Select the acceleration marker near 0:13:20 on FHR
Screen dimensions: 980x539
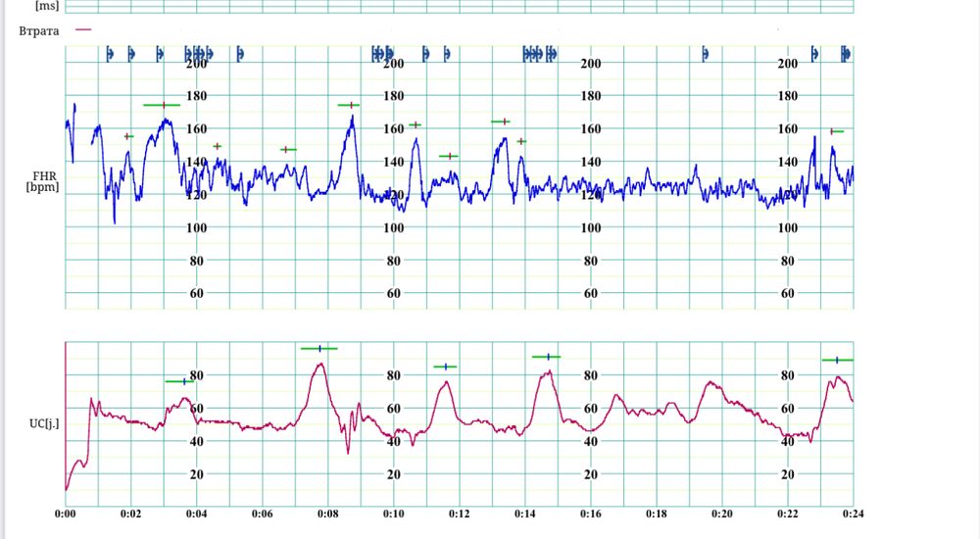click(501, 122)
